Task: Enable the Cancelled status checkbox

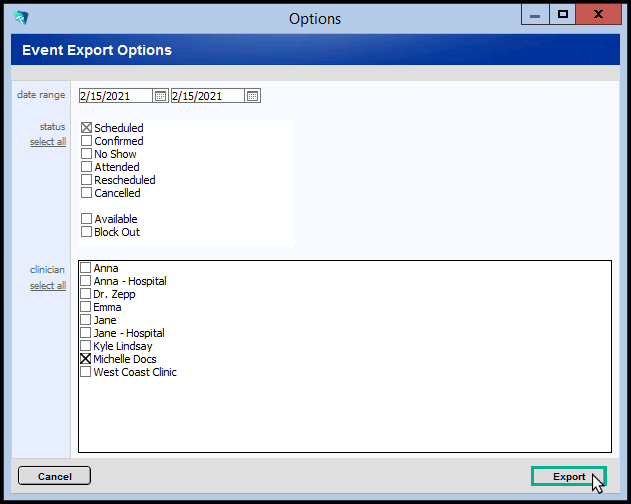Action: pyautogui.click(x=86, y=193)
